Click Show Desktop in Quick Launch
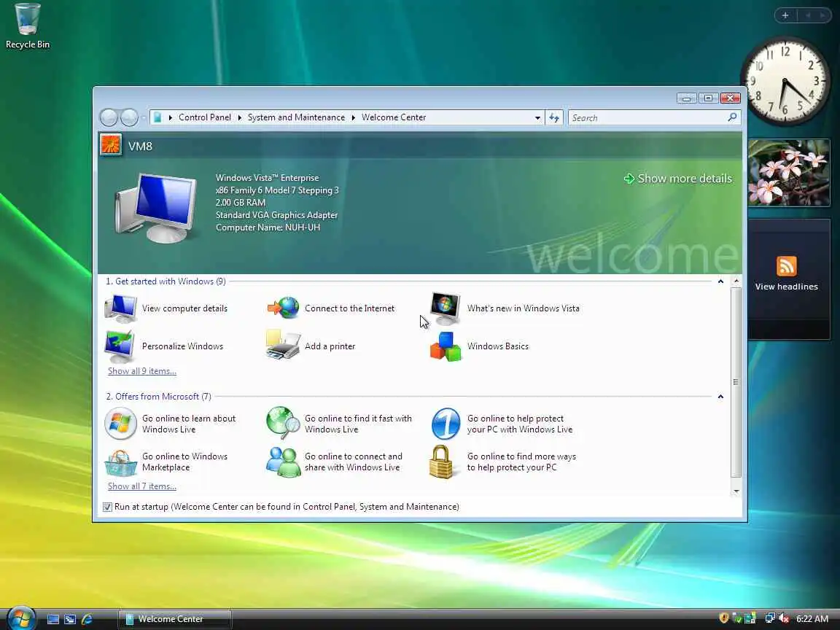The height and width of the screenshot is (630, 840). [53, 619]
